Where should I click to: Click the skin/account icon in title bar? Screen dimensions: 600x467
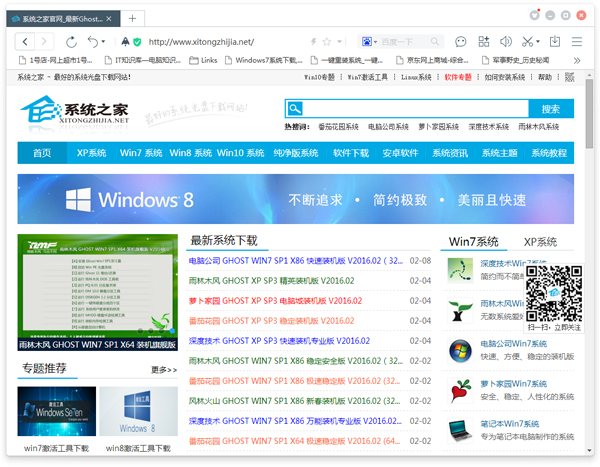tap(535, 15)
